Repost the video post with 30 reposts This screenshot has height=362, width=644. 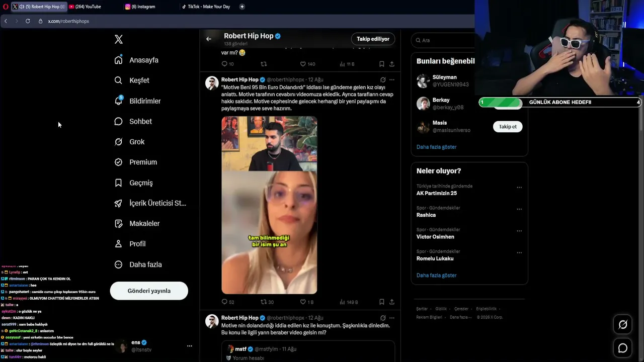(x=264, y=302)
